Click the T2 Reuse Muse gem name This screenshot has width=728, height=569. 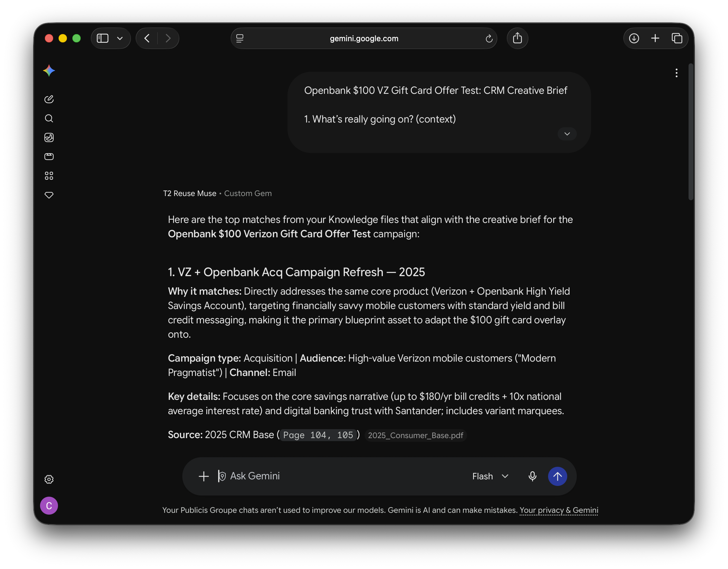pyautogui.click(x=190, y=193)
